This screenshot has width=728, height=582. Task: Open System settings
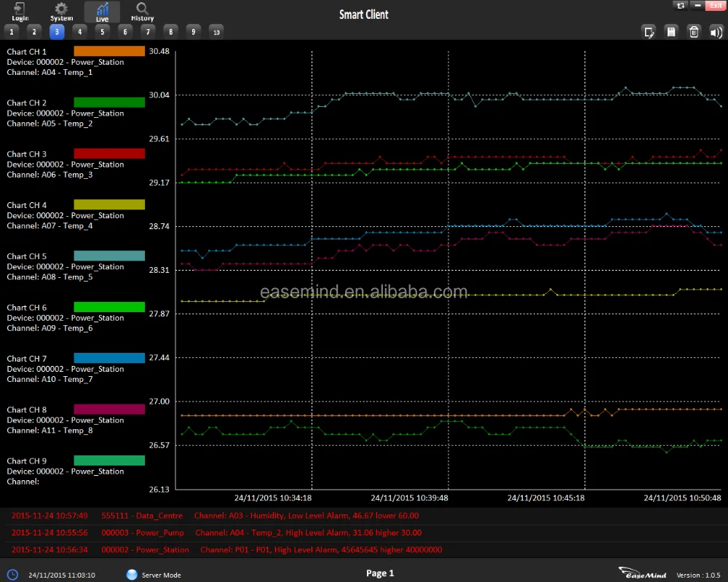coord(61,10)
